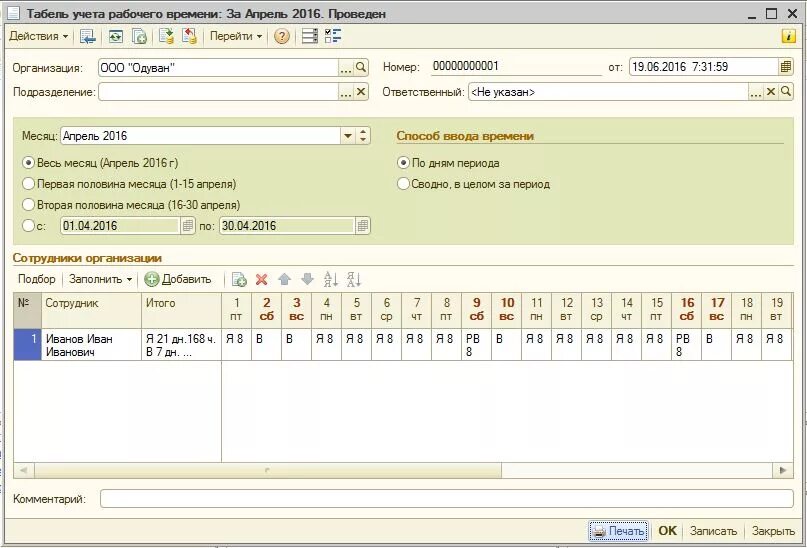Click the Записать button
This screenshot has height=548, width=807.
tap(713, 531)
